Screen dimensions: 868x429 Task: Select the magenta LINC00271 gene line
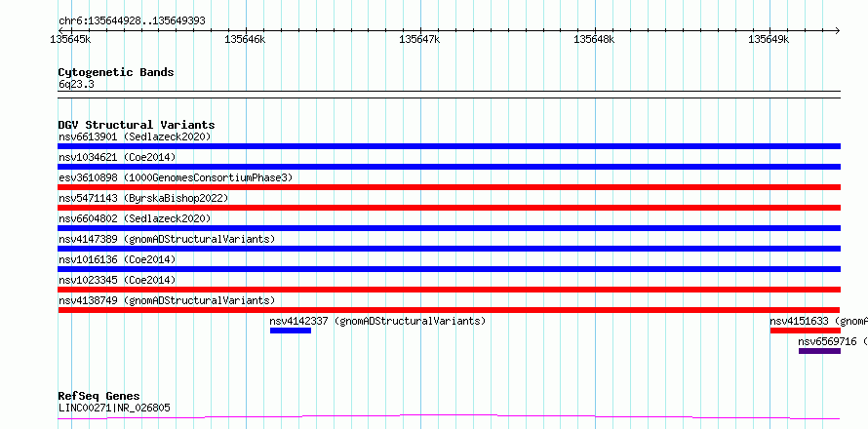450,416
